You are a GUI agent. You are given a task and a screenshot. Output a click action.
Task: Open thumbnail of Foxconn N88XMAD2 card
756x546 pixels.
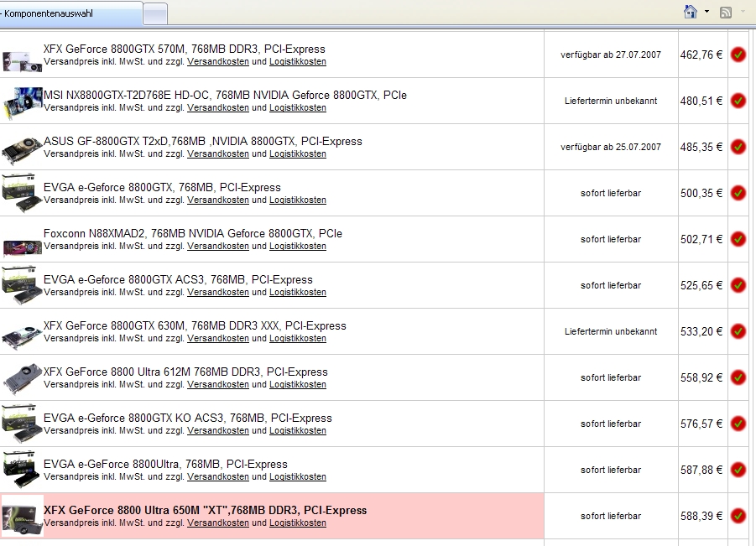[22, 247]
